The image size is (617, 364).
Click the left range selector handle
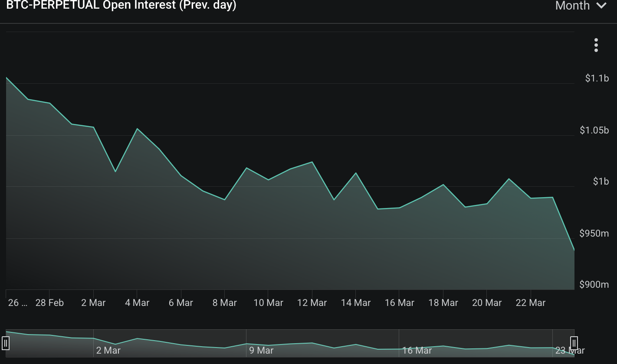tap(5, 343)
